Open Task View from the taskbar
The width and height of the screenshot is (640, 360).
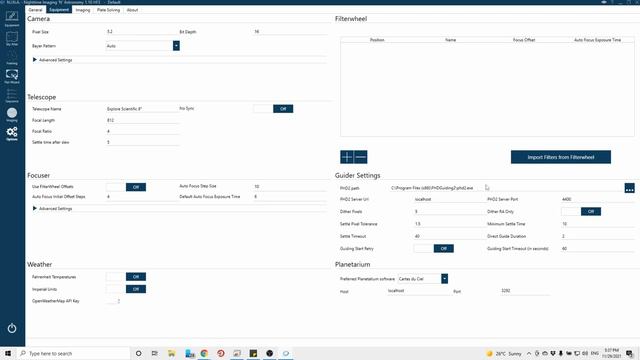[154, 353]
